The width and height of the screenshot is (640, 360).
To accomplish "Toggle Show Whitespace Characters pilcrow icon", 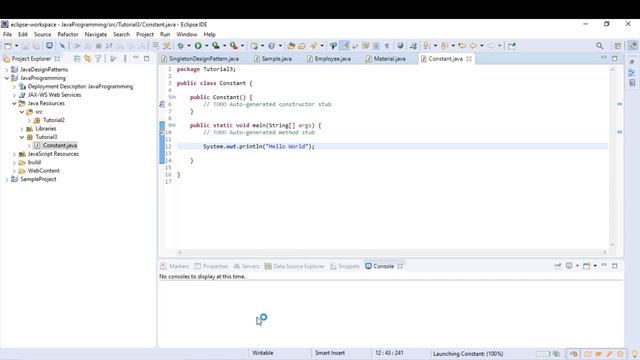I will point(387,46).
